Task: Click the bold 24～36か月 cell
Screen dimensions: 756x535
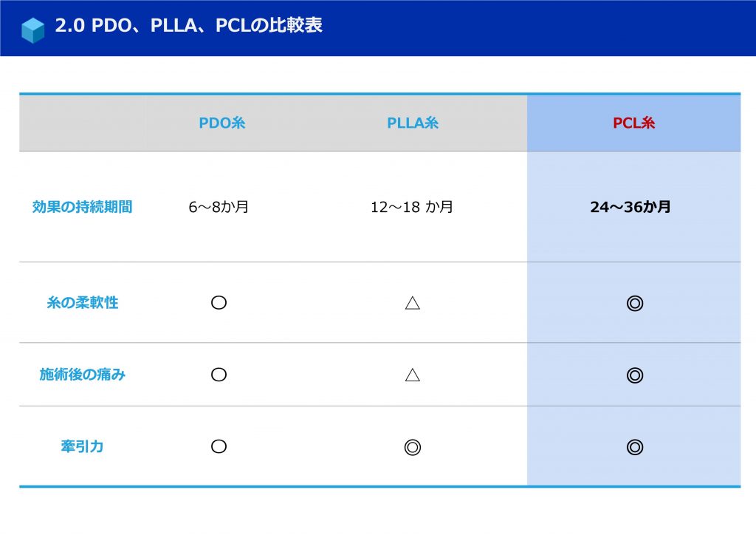Action: tap(630, 207)
